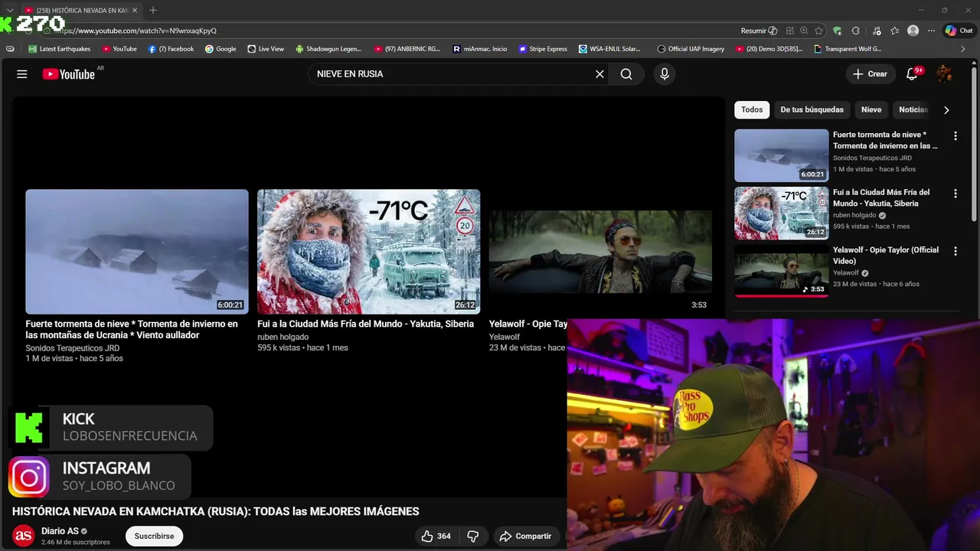
Task: Open options menu for Yelawolf Opie Taylor sidebar video
Action: pos(955,251)
